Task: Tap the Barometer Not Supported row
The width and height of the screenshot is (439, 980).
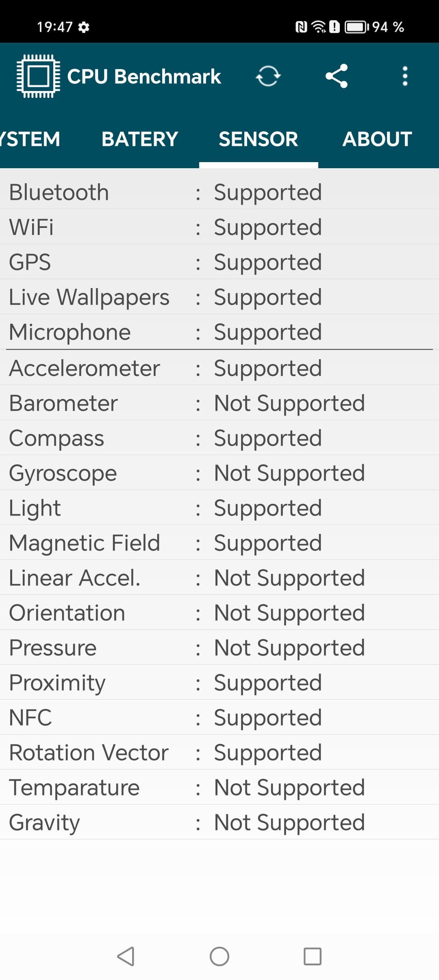Action: coord(219,403)
